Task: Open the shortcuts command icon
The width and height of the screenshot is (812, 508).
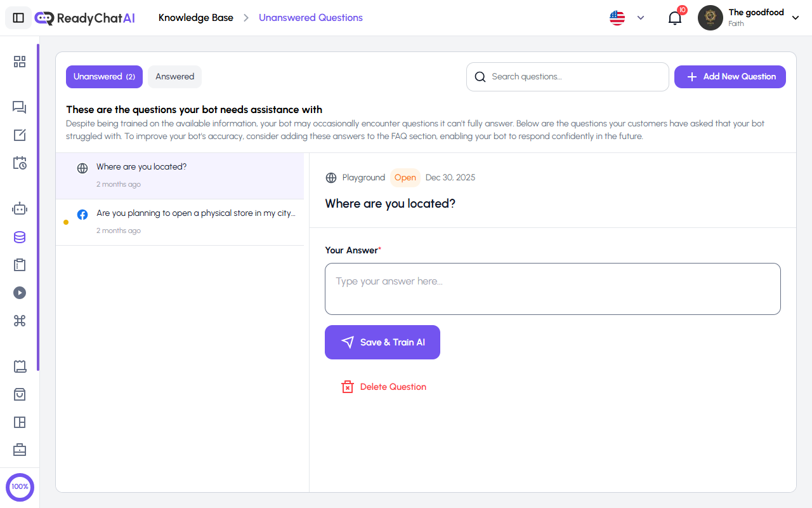Action: [20, 321]
